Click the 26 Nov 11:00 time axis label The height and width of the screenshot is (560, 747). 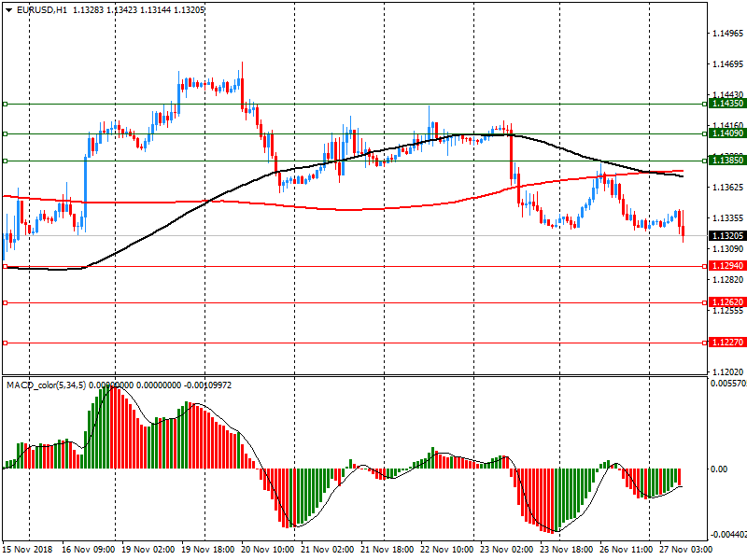click(x=626, y=550)
